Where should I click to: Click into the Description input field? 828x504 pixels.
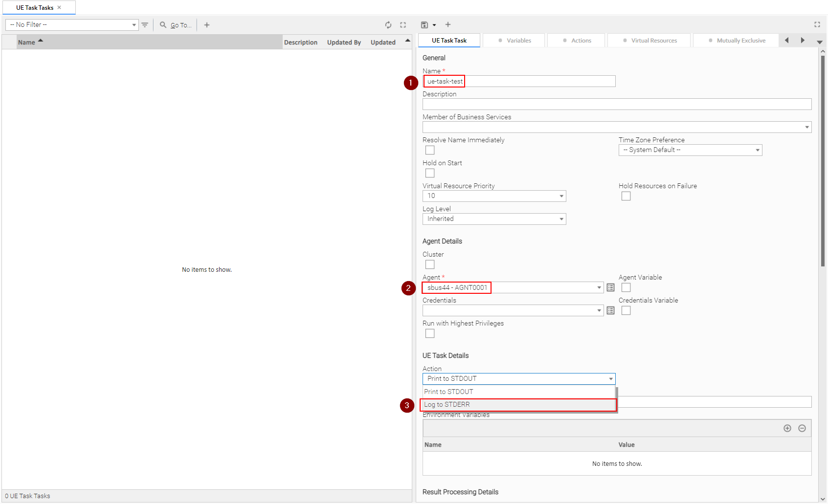tap(616, 105)
